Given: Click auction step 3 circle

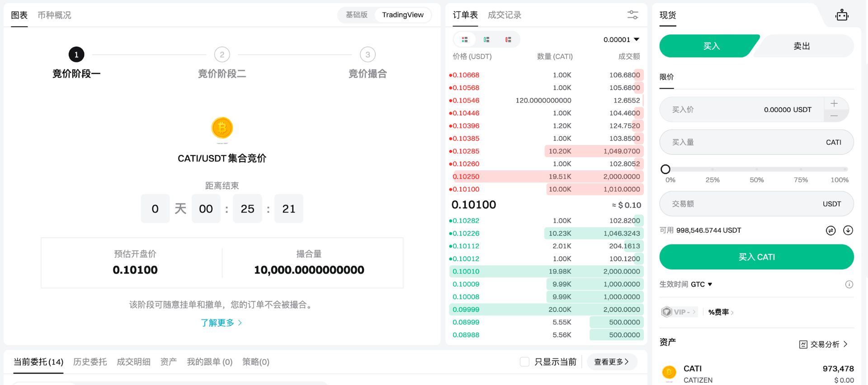Looking at the screenshot, I should (368, 55).
